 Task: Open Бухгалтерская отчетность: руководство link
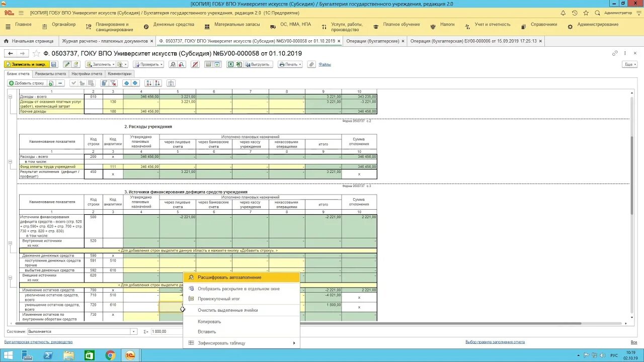tap(38, 342)
